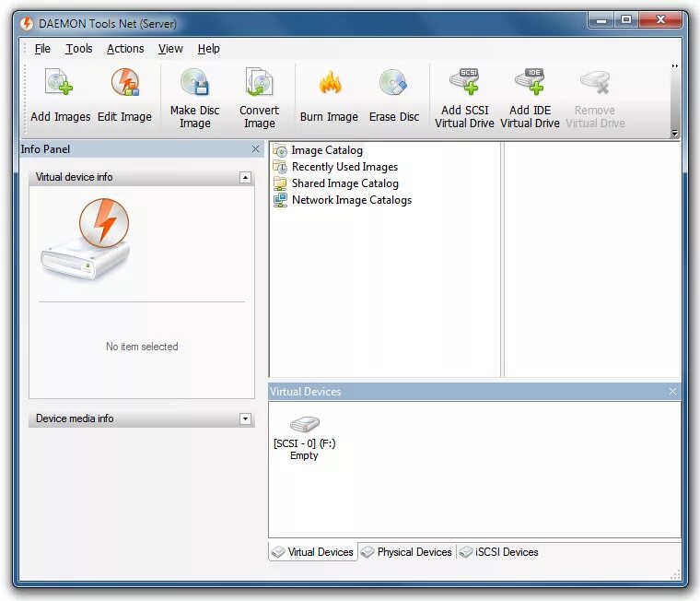
Task: Switch to the Virtual Devices tab
Action: point(313,552)
